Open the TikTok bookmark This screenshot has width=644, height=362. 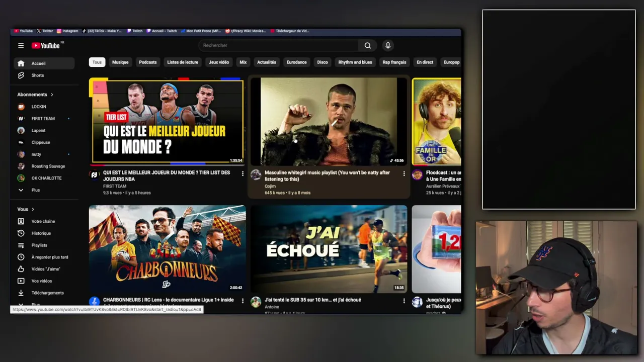click(x=102, y=31)
